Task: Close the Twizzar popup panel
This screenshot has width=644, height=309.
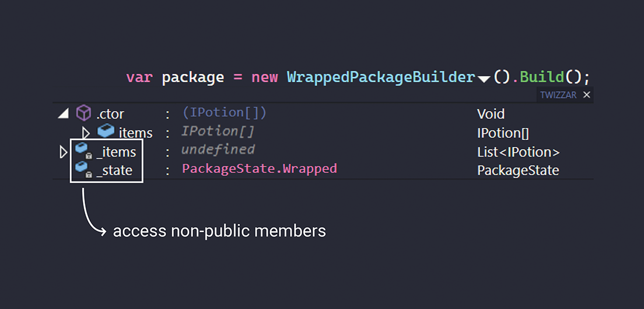Action: [x=587, y=95]
